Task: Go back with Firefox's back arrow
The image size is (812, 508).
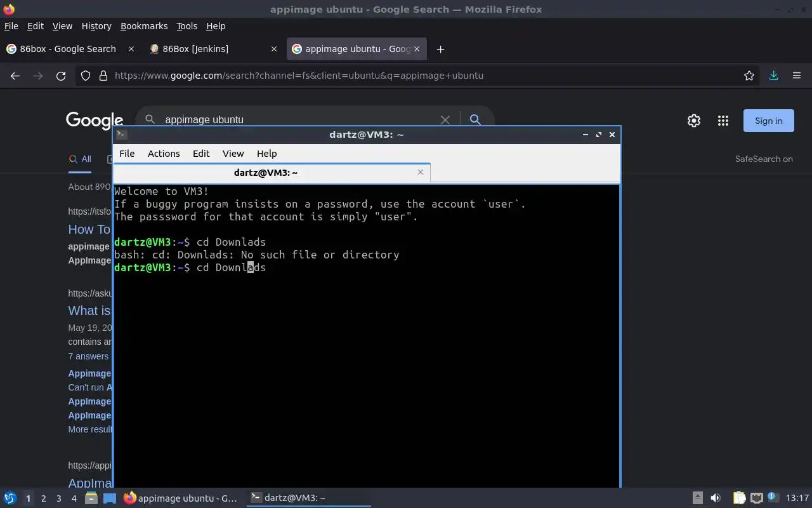Action: pos(15,76)
